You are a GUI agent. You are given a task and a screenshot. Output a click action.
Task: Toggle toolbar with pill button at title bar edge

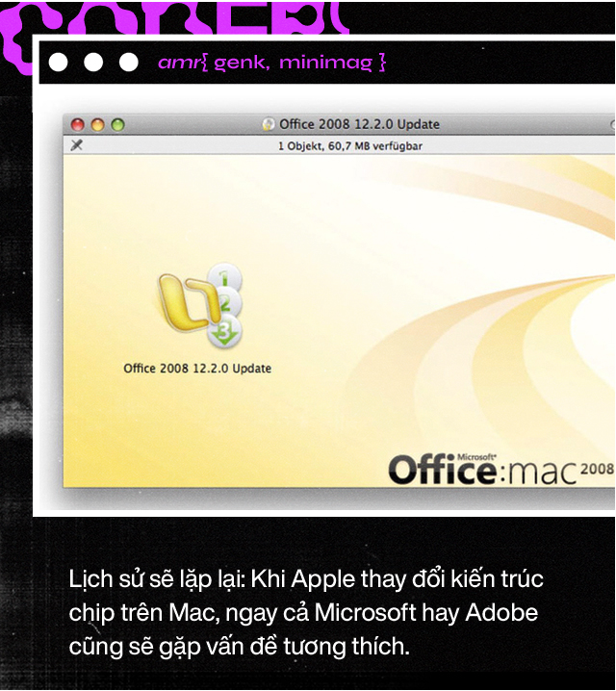pyautogui.click(x=612, y=124)
